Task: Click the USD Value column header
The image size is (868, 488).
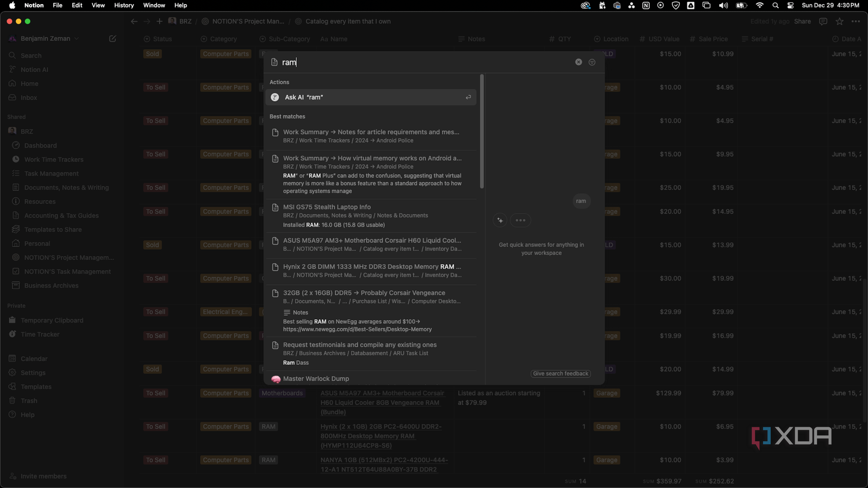Action: click(x=660, y=39)
